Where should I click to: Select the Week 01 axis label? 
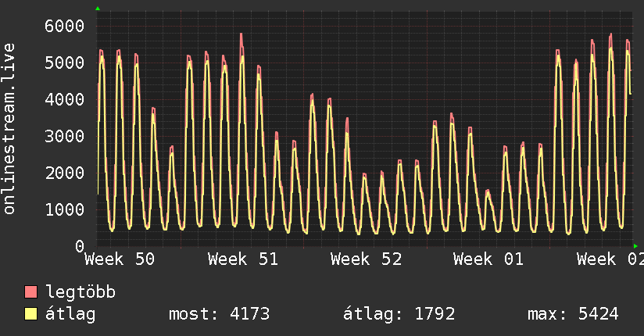(488, 259)
